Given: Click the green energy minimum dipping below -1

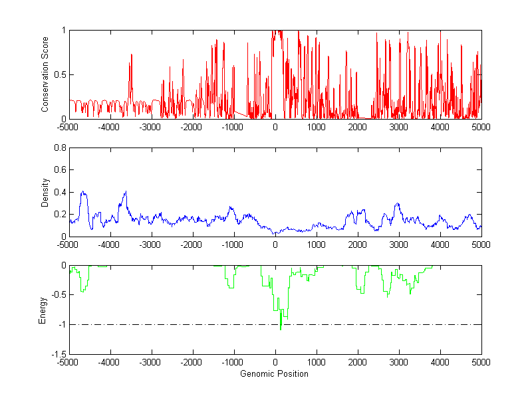Looking at the screenshot, I should (281, 328).
